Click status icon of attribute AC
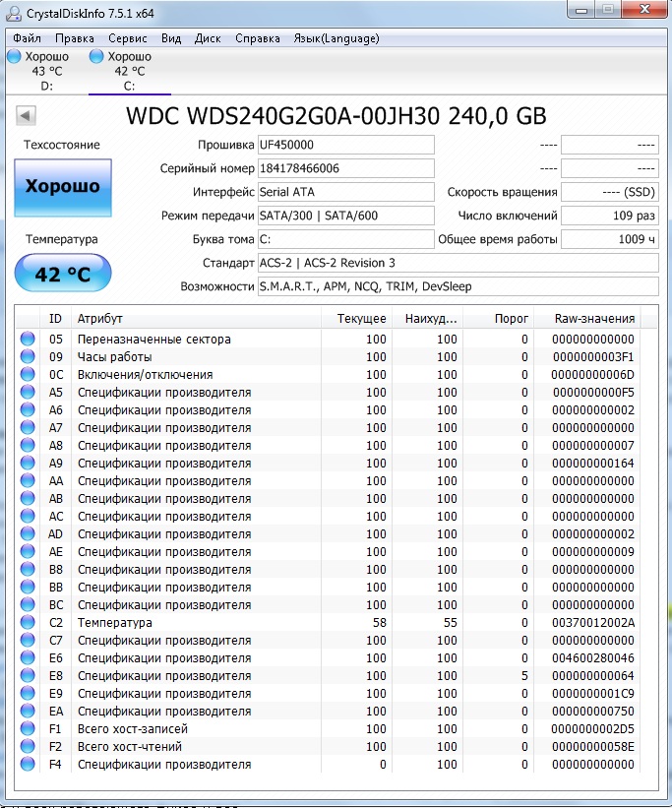The image size is (672, 808). 28,516
